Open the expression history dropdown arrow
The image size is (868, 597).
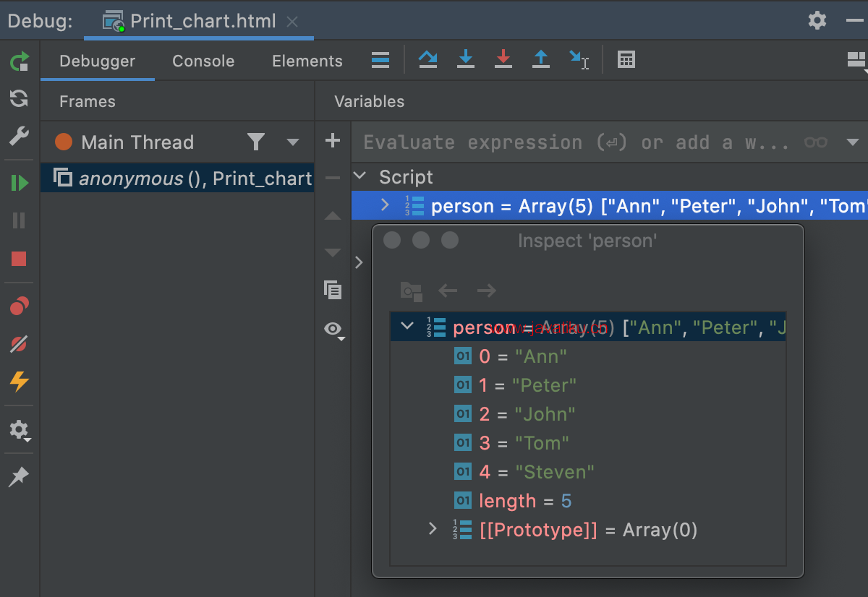[x=853, y=142]
